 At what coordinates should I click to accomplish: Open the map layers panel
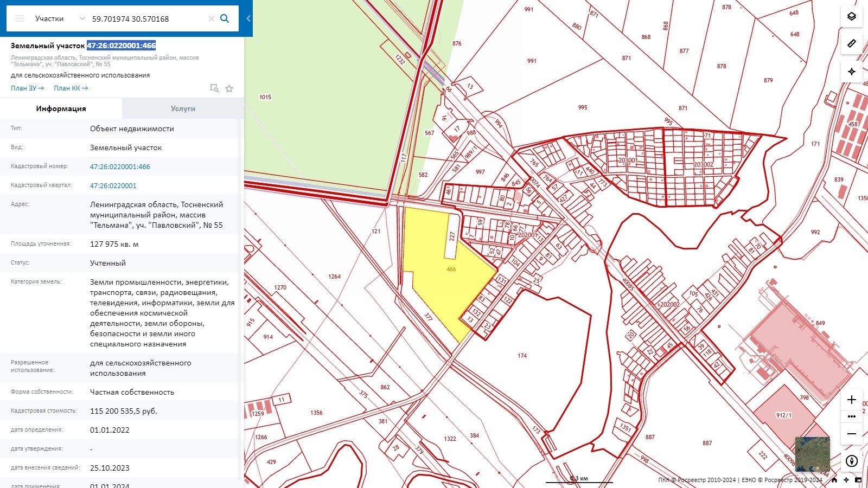[852, 16]
